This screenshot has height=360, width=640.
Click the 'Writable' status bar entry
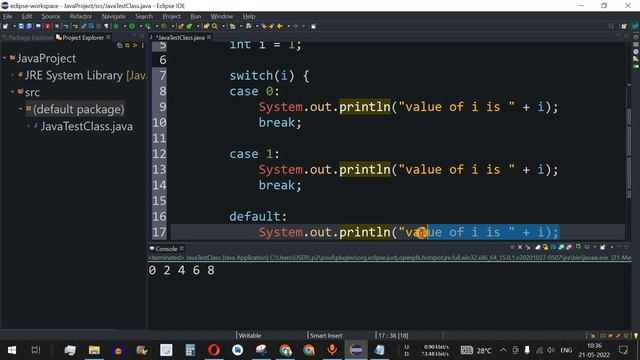[250, 336]
